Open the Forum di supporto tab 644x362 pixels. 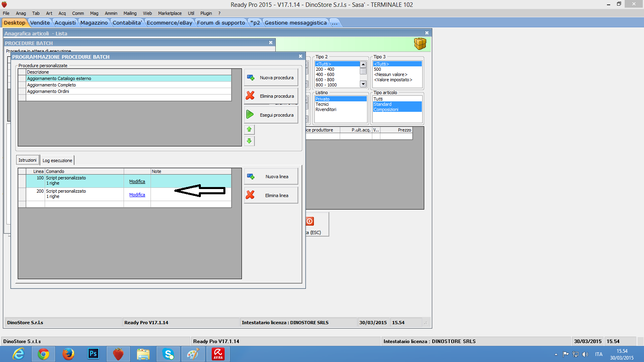click(221, 23)
